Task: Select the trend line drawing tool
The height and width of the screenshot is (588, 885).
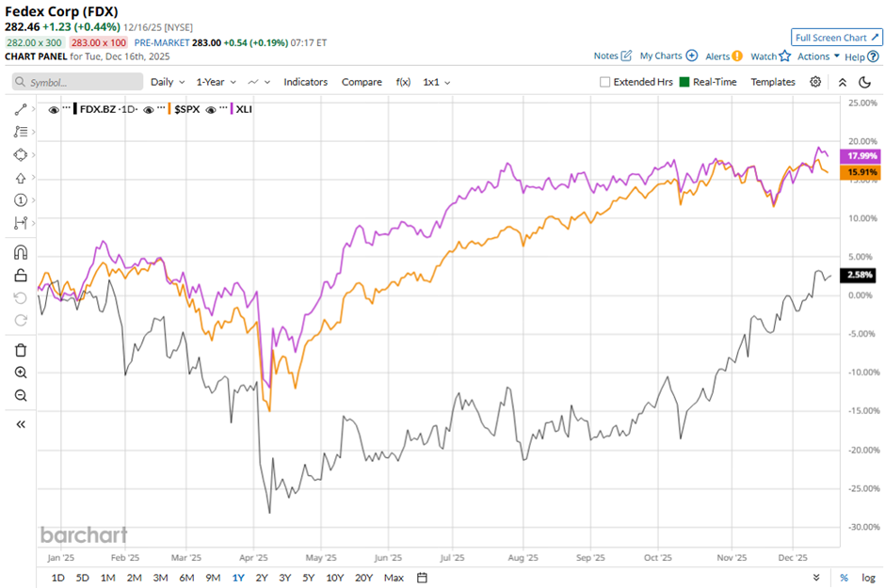Action: 21,109
